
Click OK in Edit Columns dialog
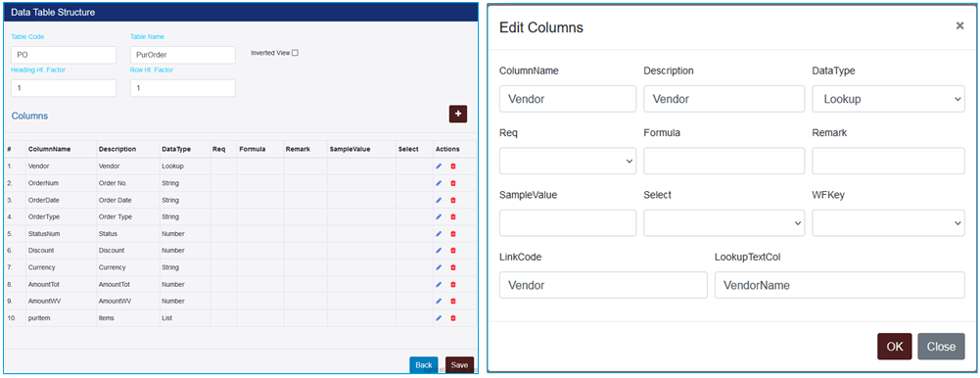[x=895, y=346]
